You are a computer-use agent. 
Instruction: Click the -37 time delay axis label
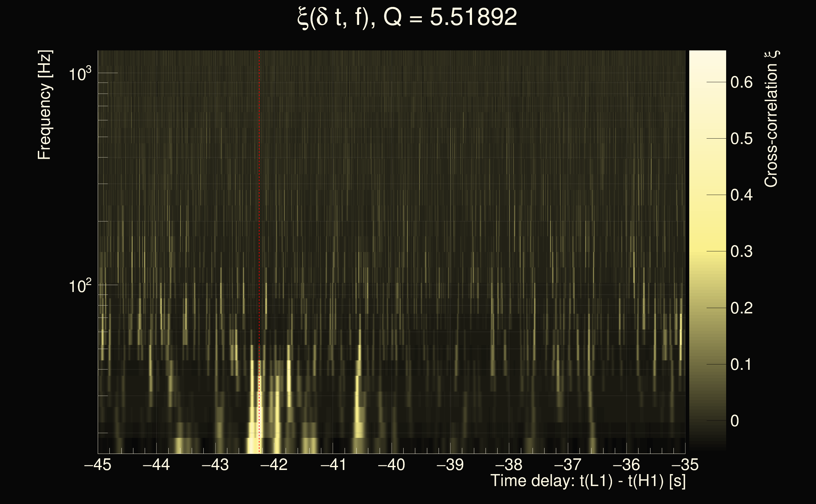click(568, 465)
